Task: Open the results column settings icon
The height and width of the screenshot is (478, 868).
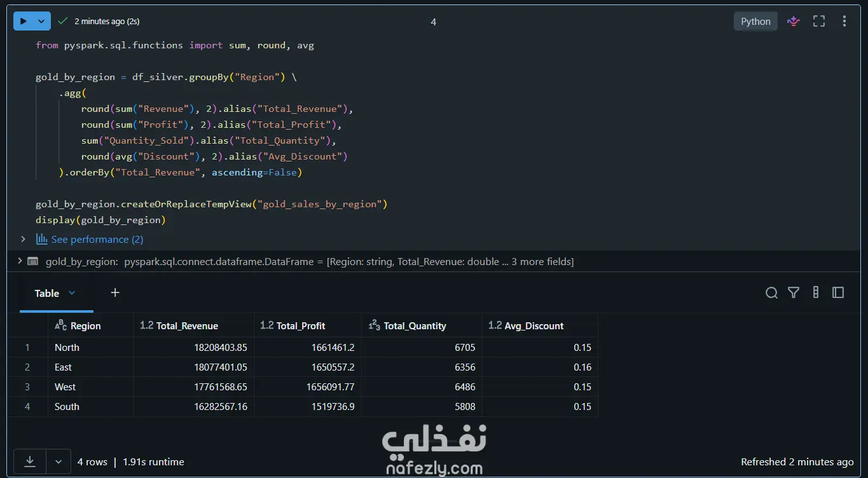Action: [x=816, y=292]
